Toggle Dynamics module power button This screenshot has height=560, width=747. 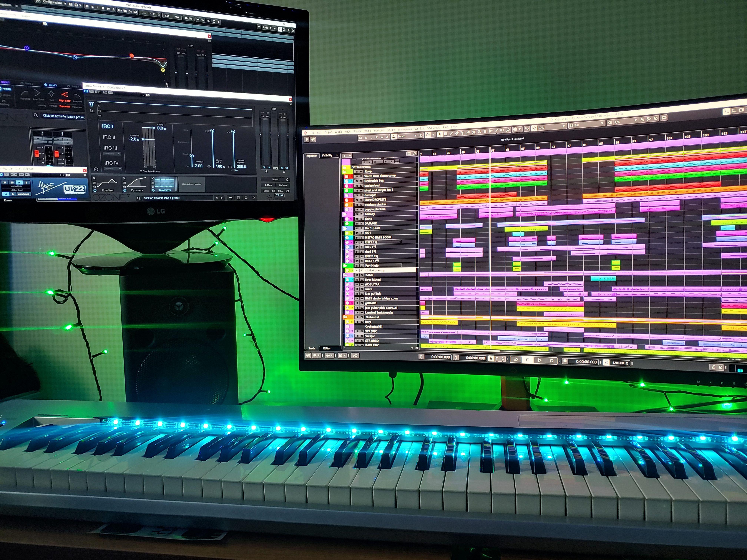point(125,190)
